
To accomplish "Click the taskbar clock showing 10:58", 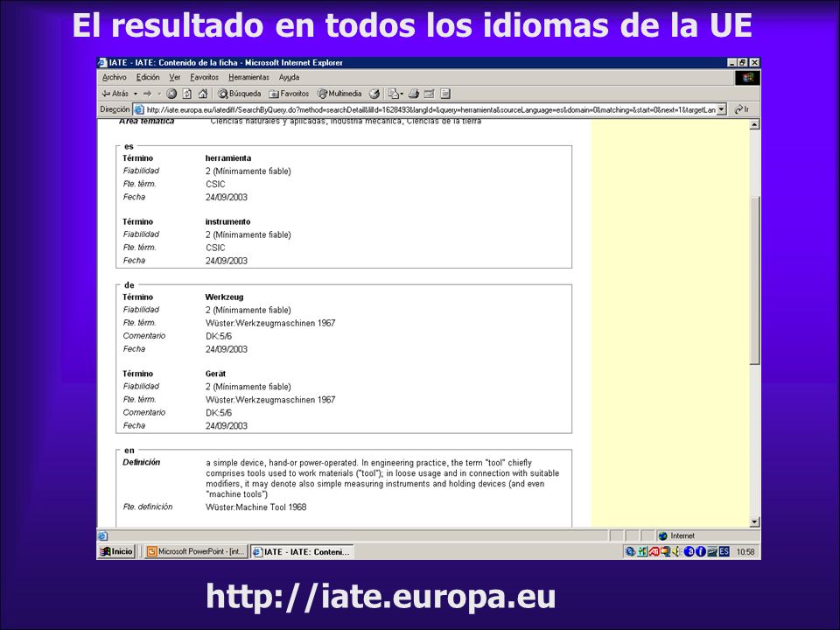I will click(x=745, y=552).
